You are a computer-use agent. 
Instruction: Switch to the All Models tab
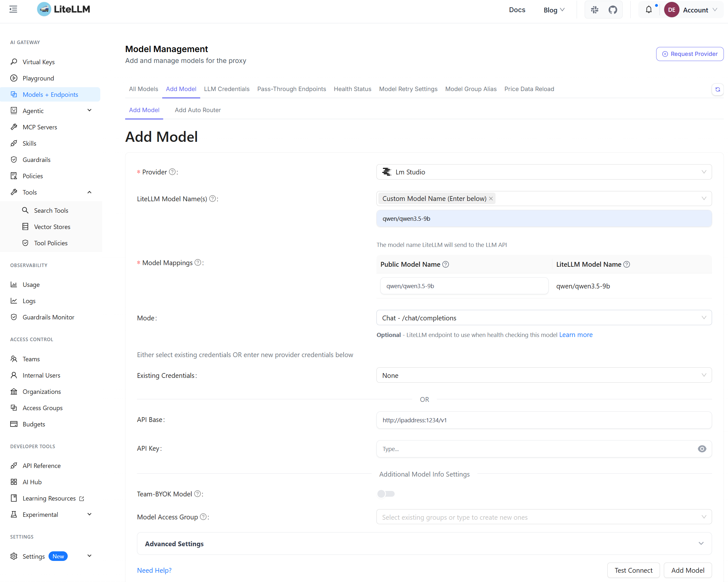(x=143, y=89)
